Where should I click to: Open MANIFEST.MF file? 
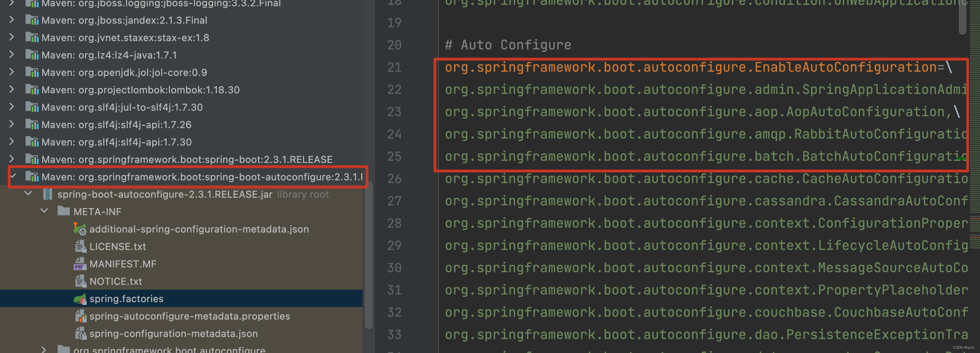pos(123,264)
